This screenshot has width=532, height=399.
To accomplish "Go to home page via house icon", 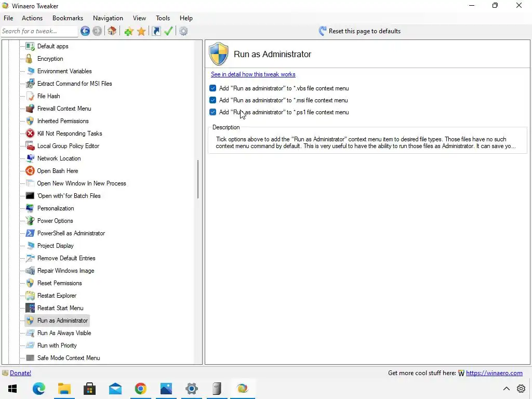I will (x=112, y=31).
